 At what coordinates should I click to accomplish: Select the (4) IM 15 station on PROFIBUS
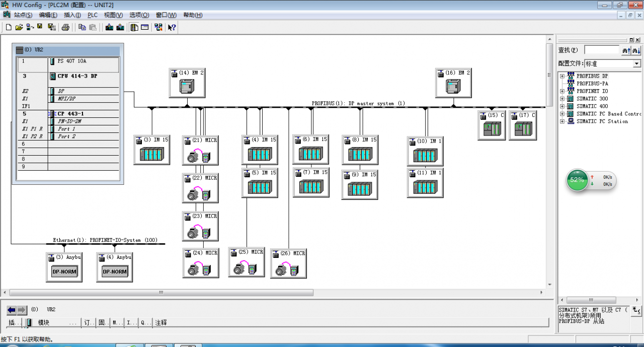coord(260,150)
